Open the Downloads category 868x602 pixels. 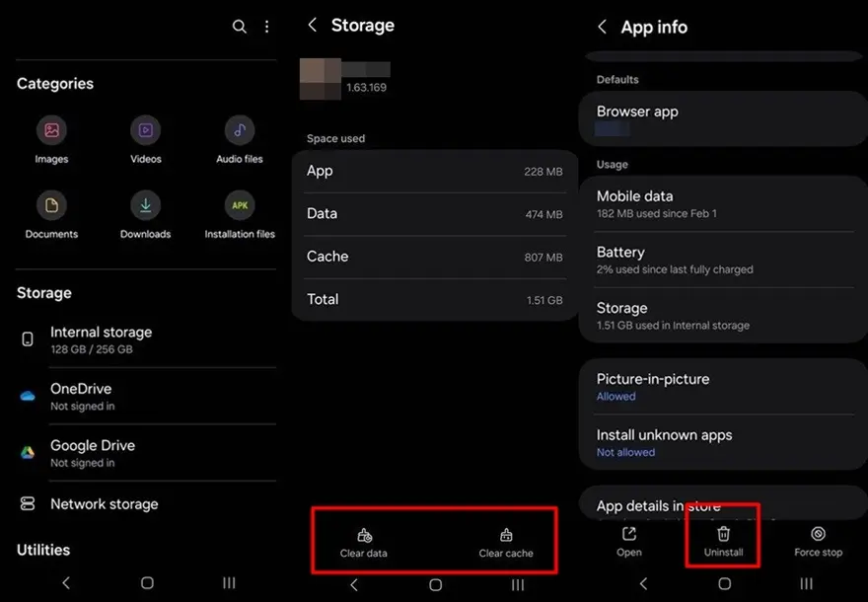145,213
